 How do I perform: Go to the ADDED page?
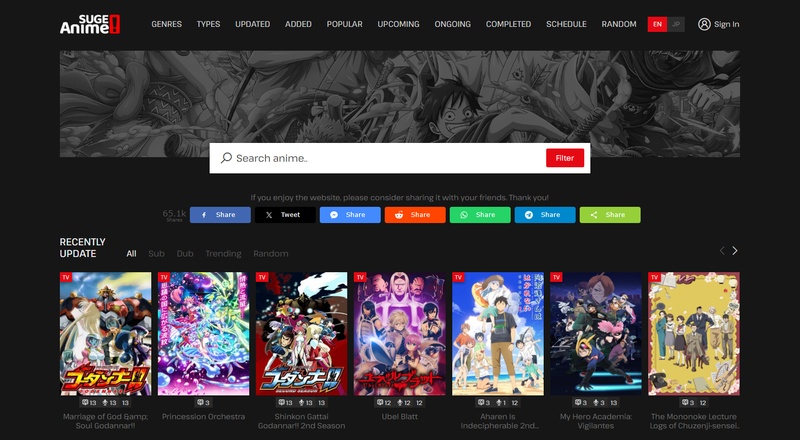tap(298, 24)
